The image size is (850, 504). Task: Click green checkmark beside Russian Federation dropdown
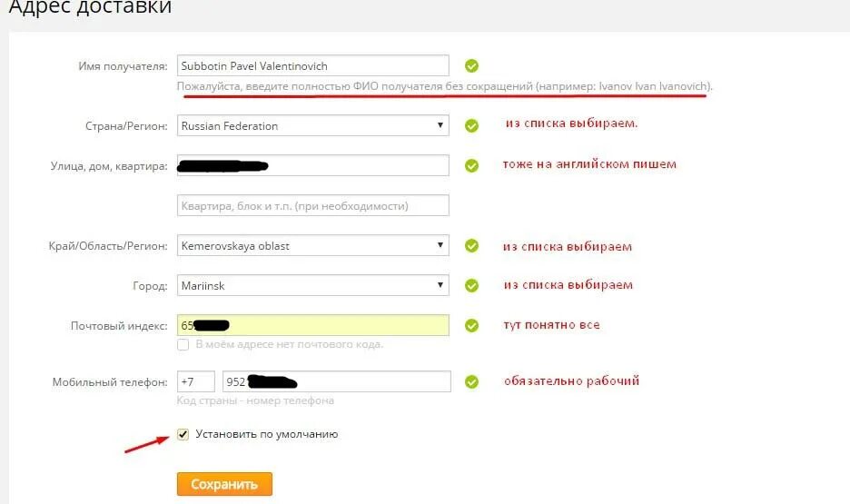(x=471, y=126)
